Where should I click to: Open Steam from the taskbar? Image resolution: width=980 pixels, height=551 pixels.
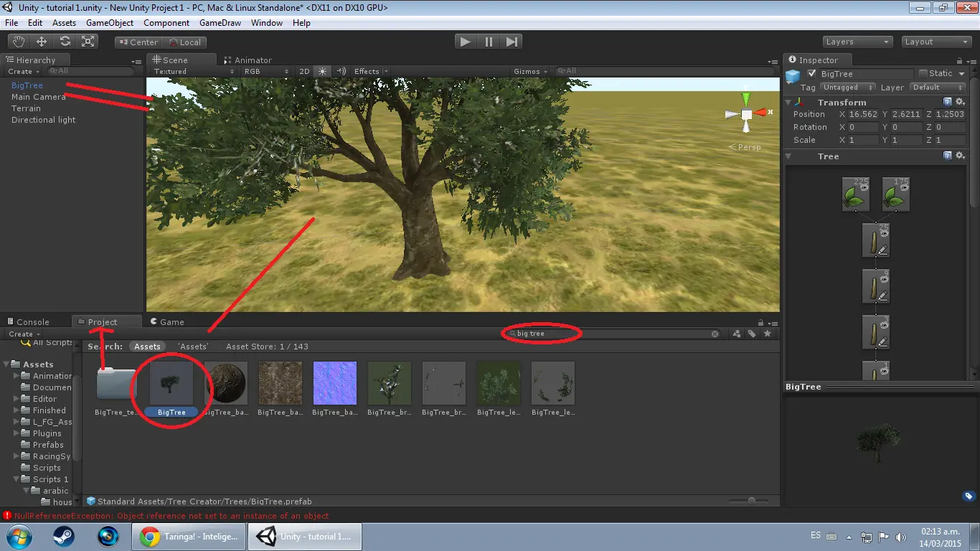[64, 536]
